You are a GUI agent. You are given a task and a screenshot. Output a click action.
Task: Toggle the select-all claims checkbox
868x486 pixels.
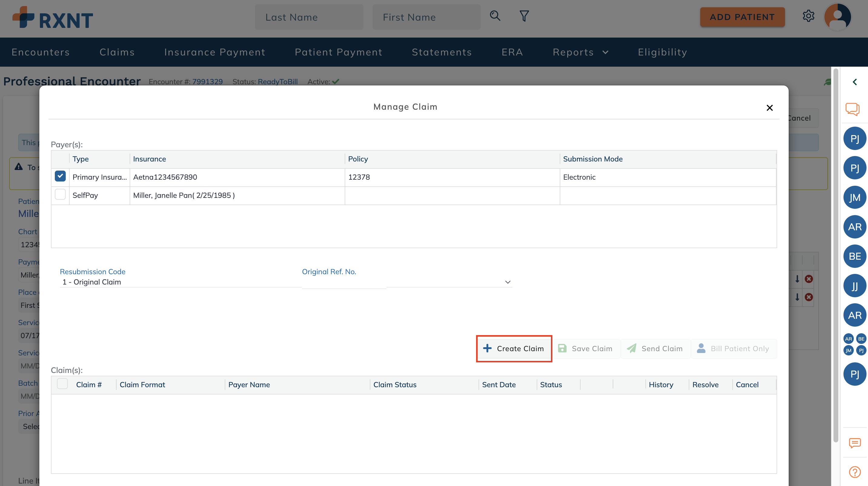click(x=62, y=384)
